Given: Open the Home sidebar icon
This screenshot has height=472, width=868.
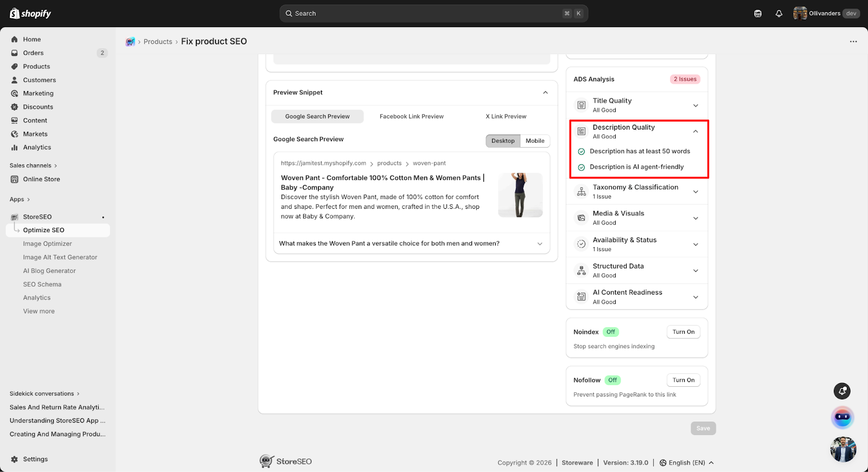Looking at the screenshot, I should click(x=15, y=40).
